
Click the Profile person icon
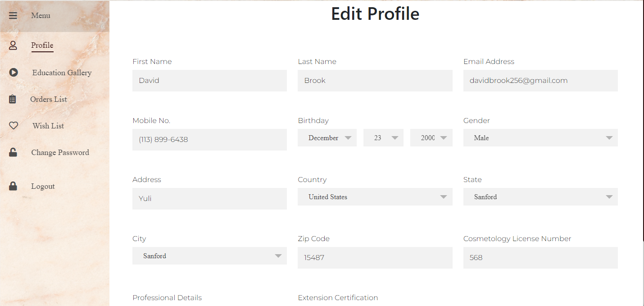pyautogui.click(x=13, y=45)
